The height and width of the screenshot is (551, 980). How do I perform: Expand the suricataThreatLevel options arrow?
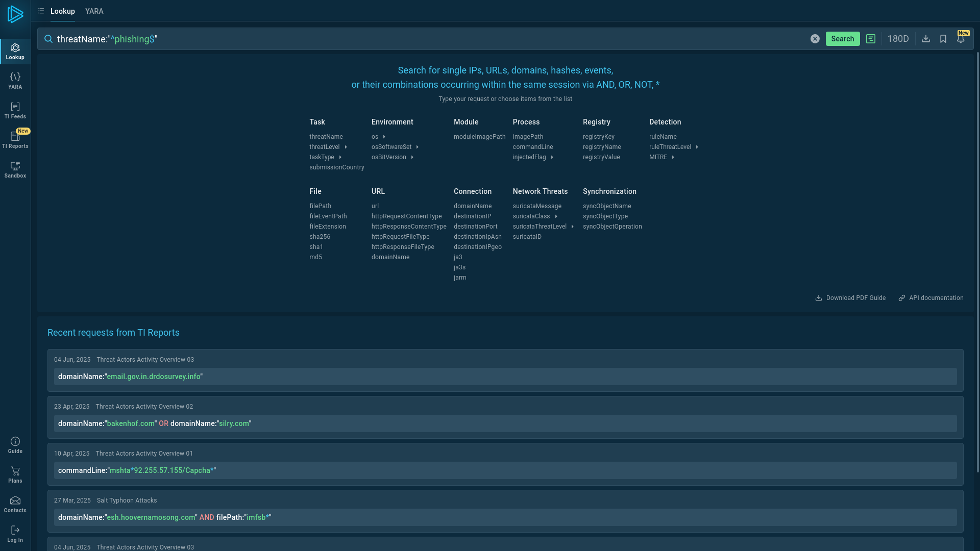pos(573,227)
